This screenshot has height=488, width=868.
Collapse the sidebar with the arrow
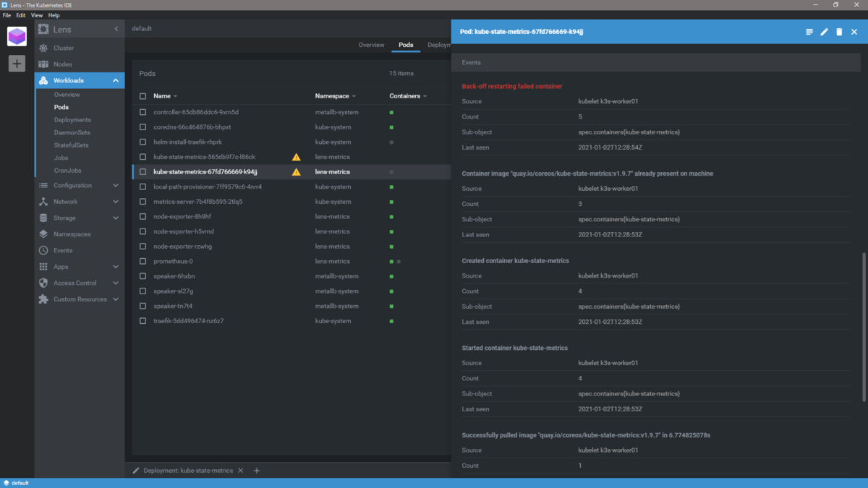pos(116,29)
